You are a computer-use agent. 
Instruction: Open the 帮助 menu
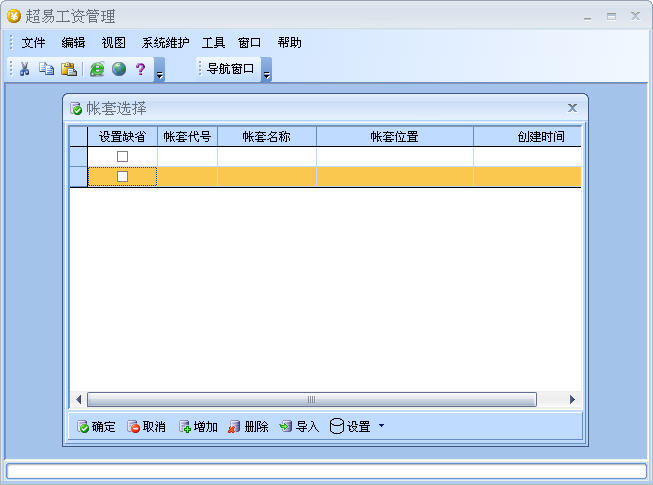pyautogui.click(x=289, y=42)
